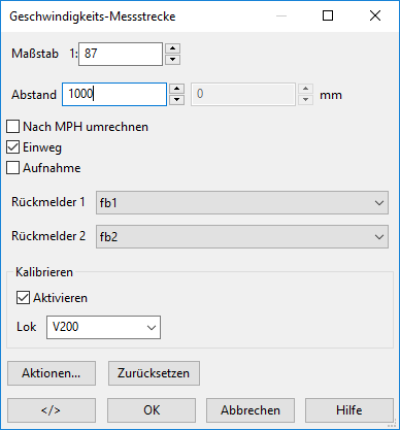Decrement the Abstand distance with down arrow
Image resolution: width=400 pixels, height=430 pixels.
click(x=177, y=100)
